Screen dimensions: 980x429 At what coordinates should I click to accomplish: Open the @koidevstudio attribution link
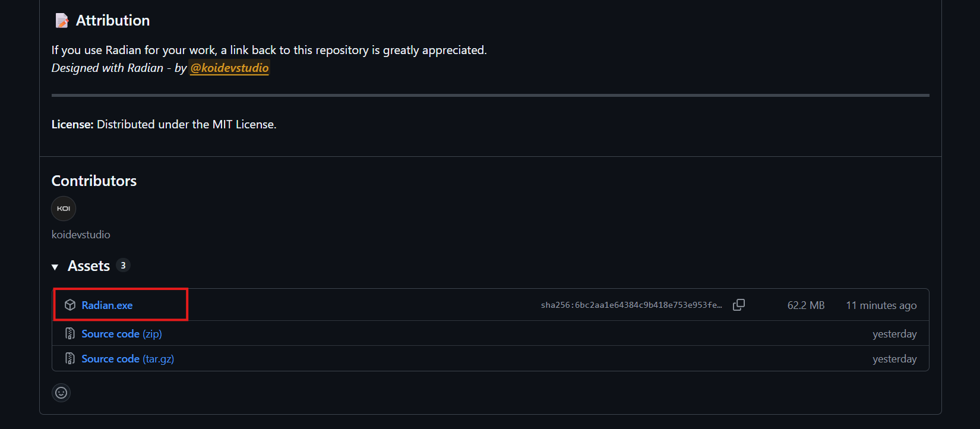[229, 68]
